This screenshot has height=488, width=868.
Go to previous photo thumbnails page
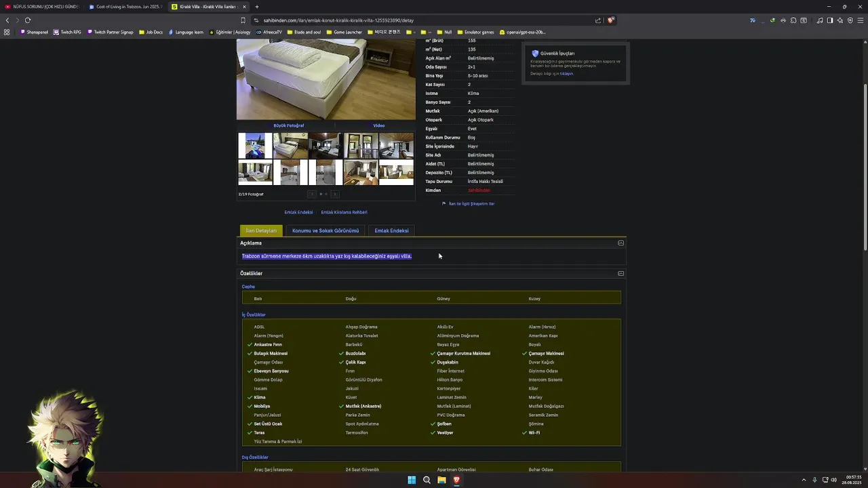click(x=312, y=194)
